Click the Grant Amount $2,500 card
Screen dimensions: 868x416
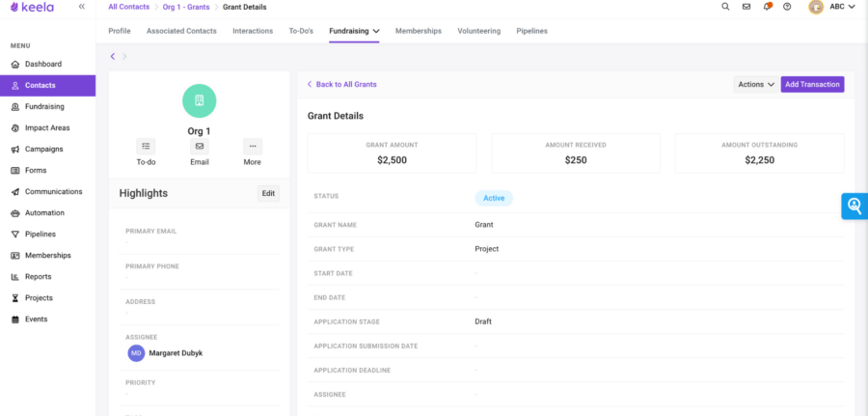[392, 153]
